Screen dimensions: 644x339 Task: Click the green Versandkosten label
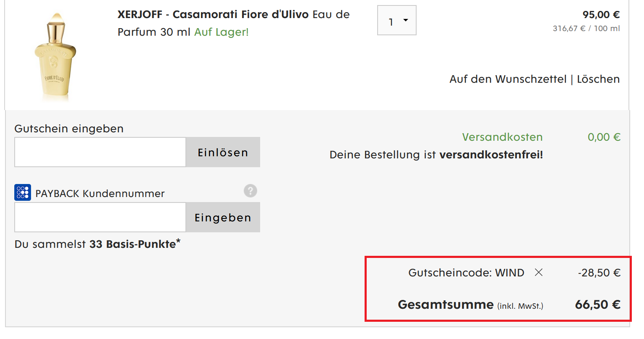502,137
